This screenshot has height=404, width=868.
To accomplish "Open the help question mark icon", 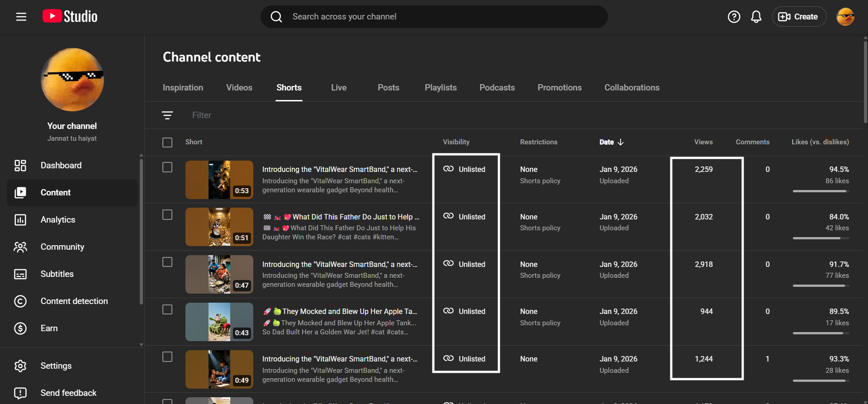I will (x=734, y=17).
